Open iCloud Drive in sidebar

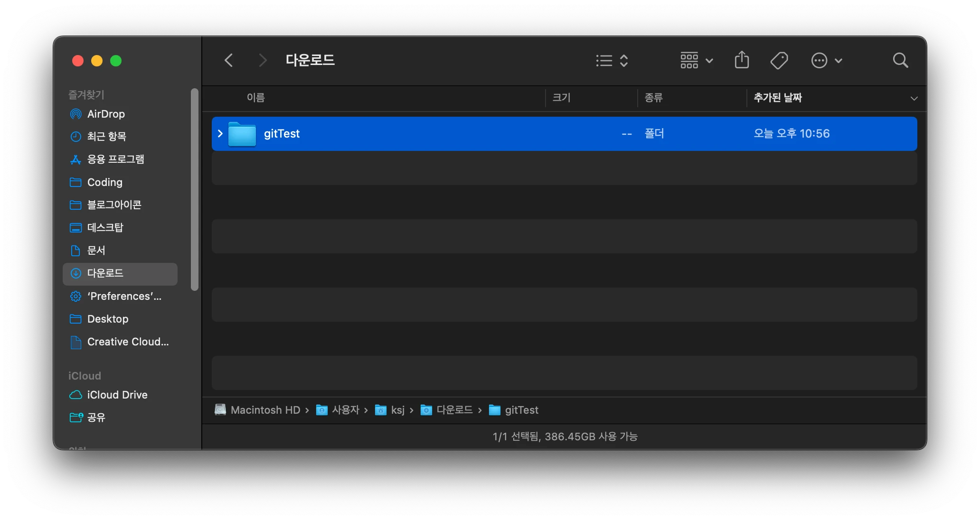click(117, 395)
